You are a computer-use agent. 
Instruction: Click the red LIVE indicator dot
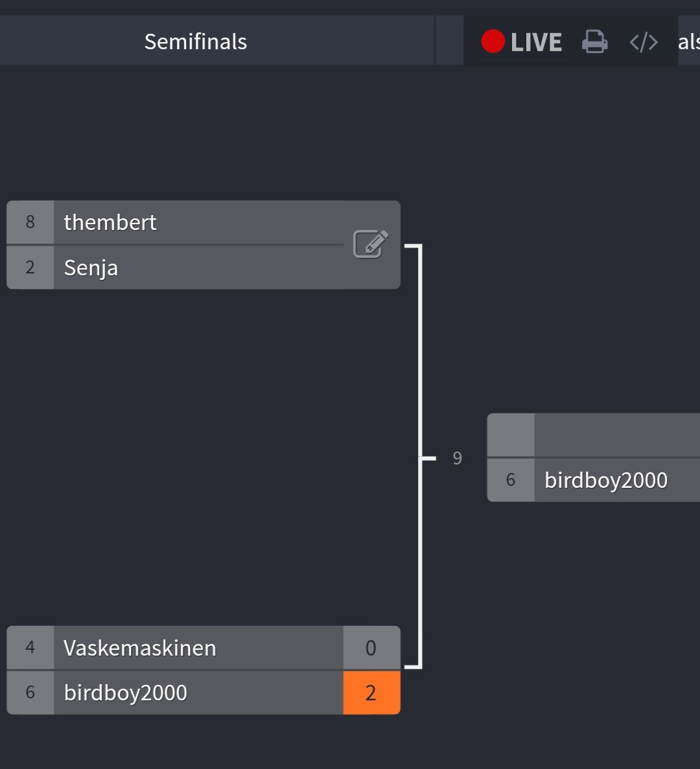pyautogui.click(x=493, y=41)
